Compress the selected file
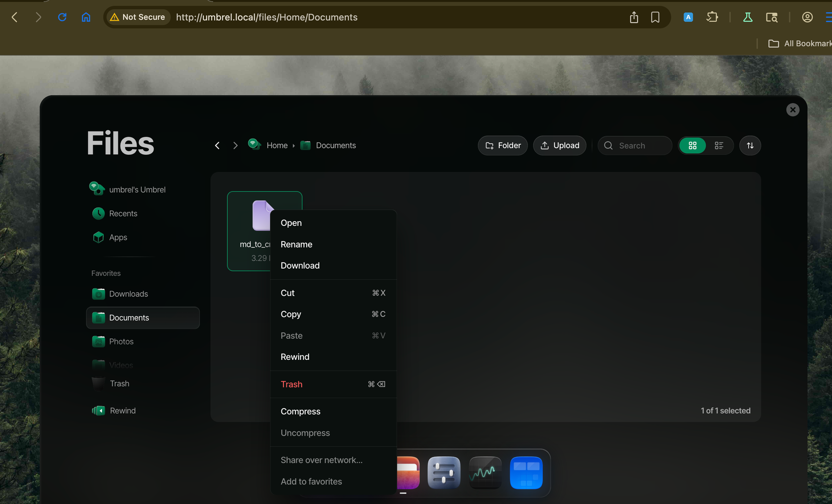Viewport: 832px width, 504px height. [333, 411]
